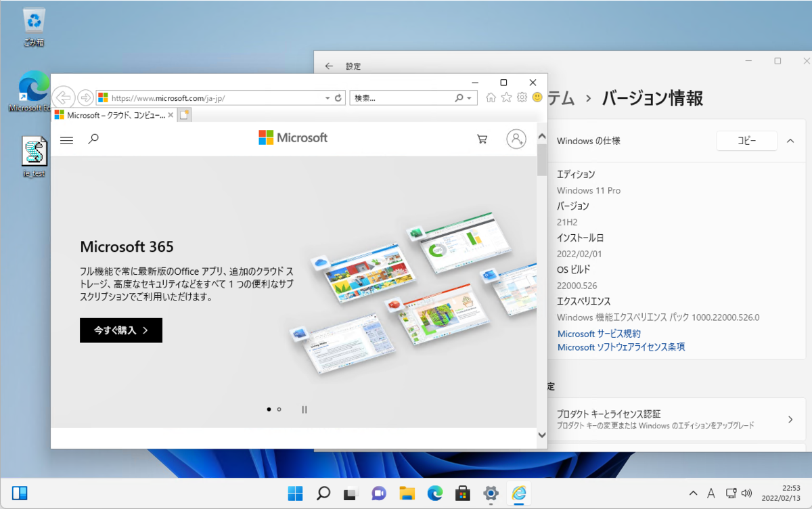
Task: Click the 22000.526 OS build value
Action: (577, 285)
